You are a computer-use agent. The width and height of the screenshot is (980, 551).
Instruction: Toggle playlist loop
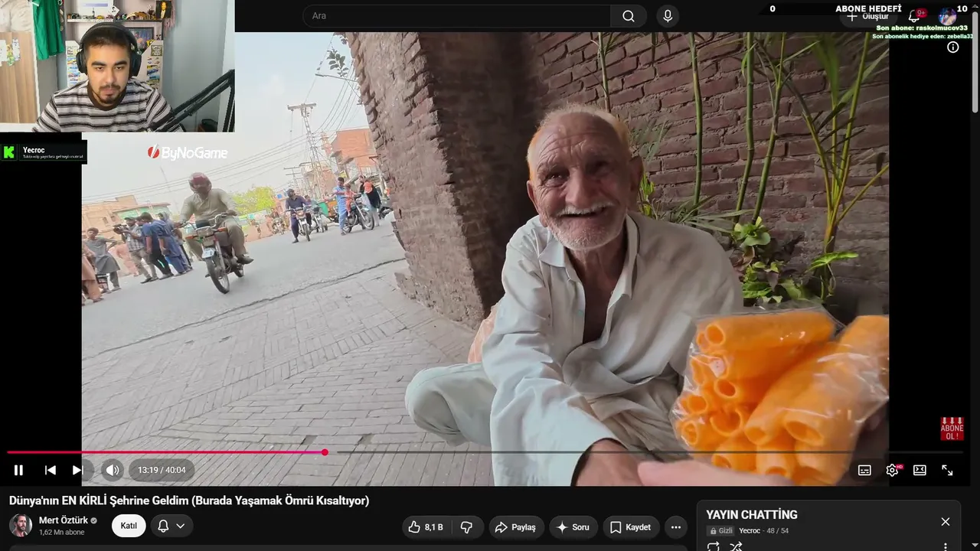pyautogui.click(x=714, y=546)
